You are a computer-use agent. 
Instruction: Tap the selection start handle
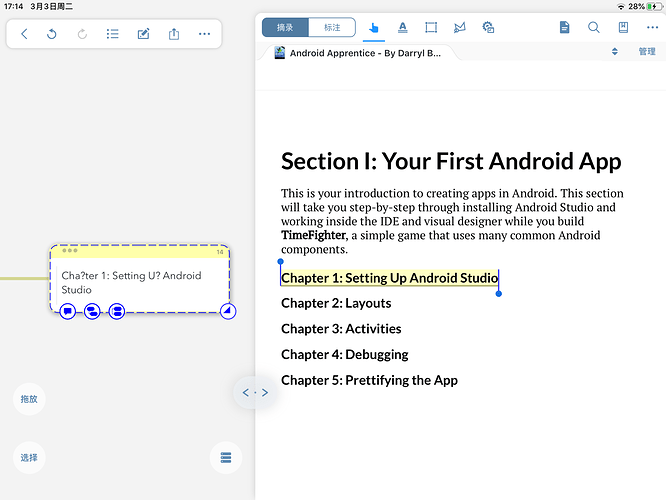point(280,262)
